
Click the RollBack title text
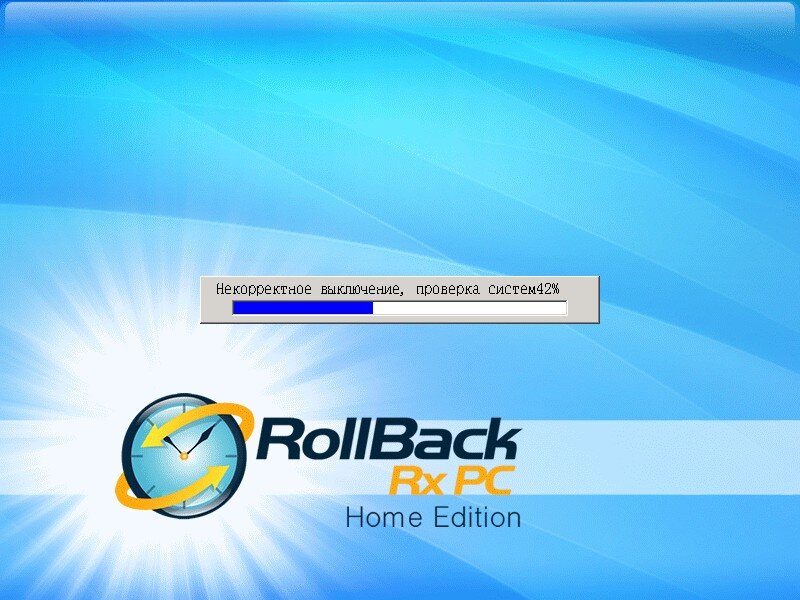(388, 438)
